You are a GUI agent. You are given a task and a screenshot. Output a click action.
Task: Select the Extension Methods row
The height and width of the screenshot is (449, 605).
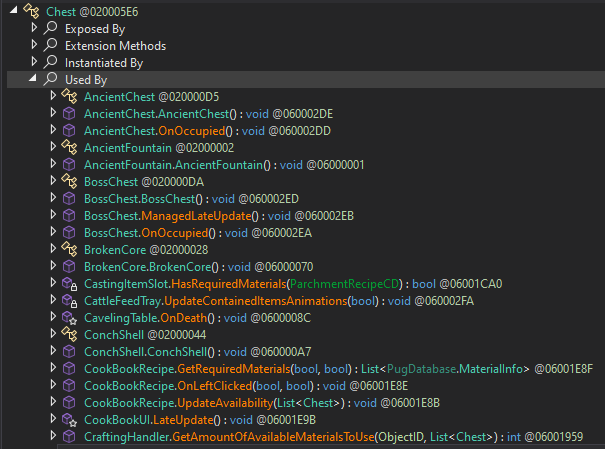pyautogui.click(x=115, y=46)
